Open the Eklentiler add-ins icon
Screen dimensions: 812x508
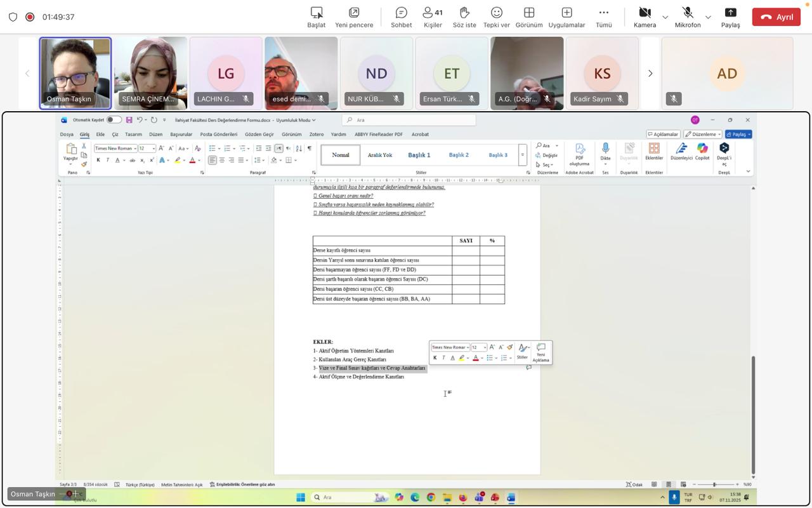[x=654, y=151]
